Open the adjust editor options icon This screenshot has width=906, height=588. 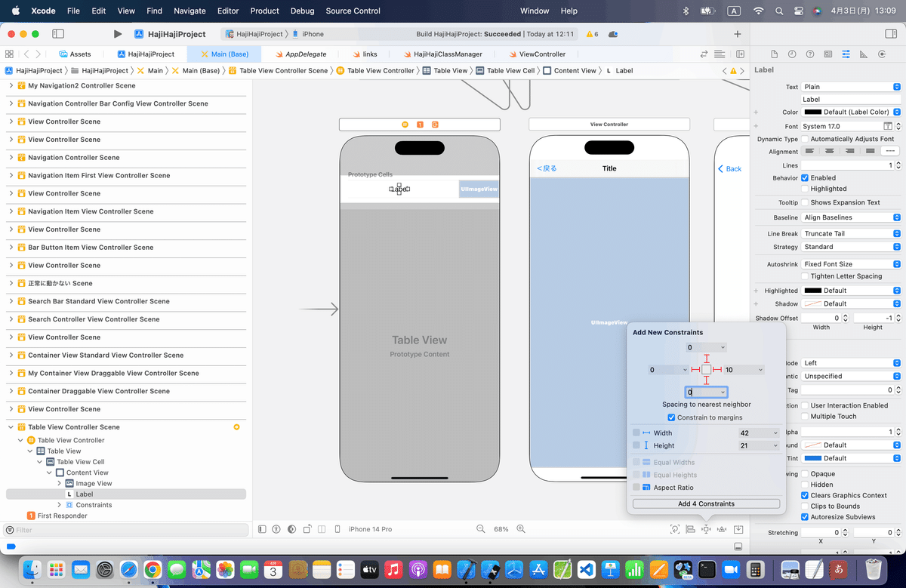pos(721,54)
